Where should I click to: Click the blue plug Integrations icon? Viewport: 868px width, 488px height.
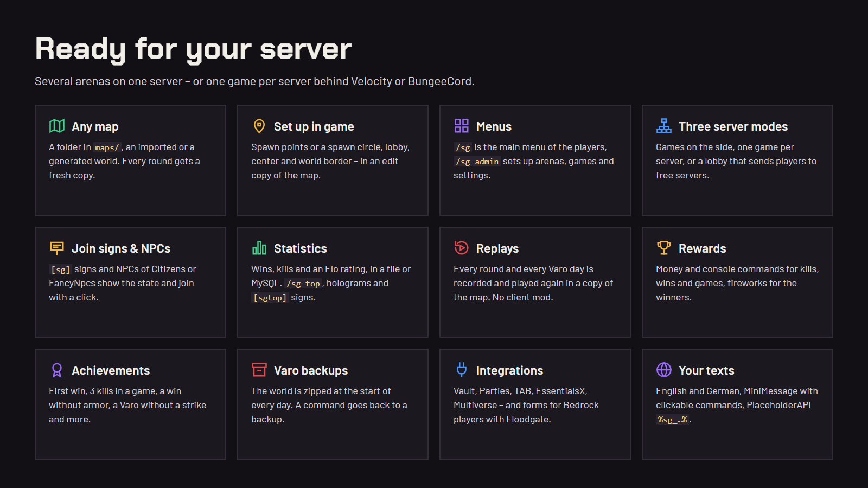pyautogui.click(x=462, y=370)
